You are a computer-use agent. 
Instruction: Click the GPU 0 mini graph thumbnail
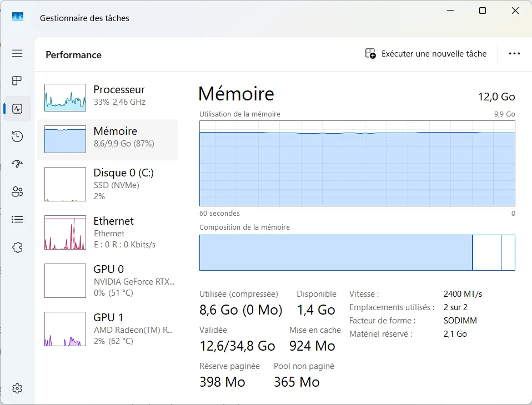pyautogui.click(x=65, y=281)
